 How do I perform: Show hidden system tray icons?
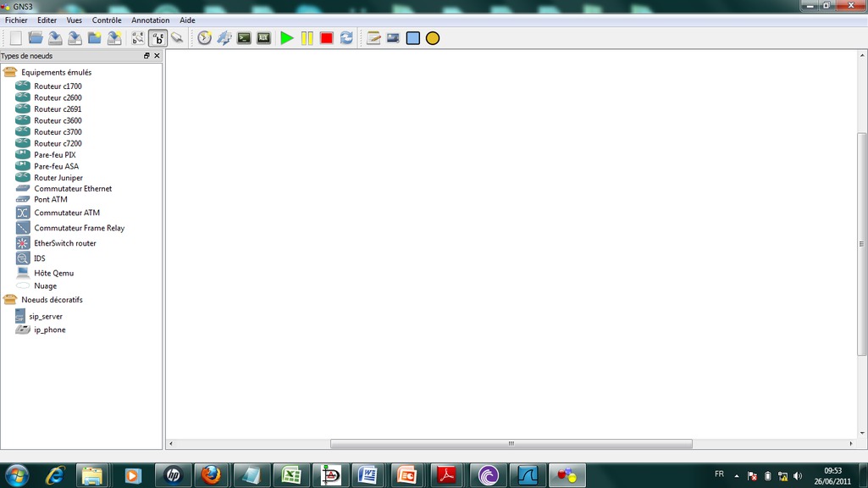[x=737, y=476]
